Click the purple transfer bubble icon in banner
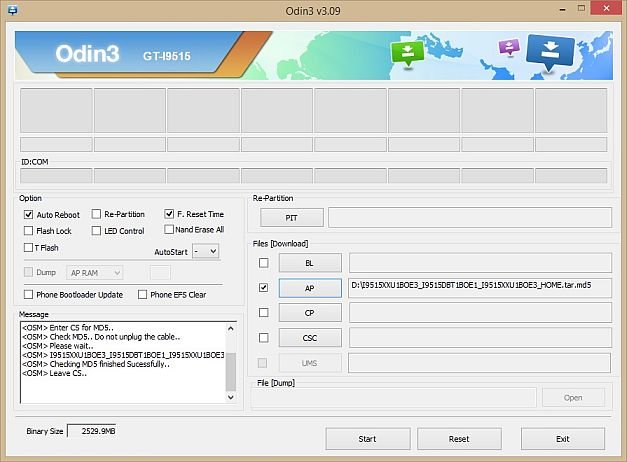627x462 pixels. click(509, 47)
